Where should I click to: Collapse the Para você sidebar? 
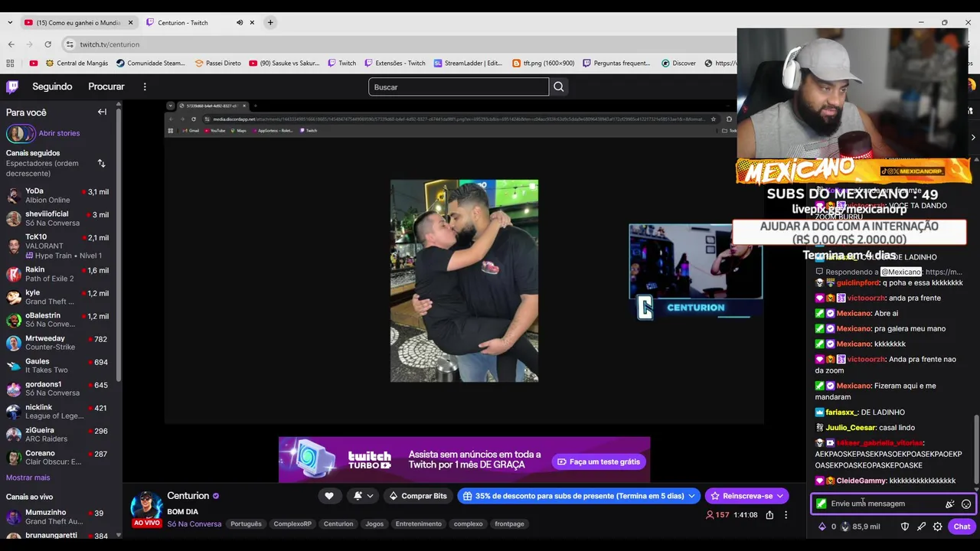tap(102, 112)
